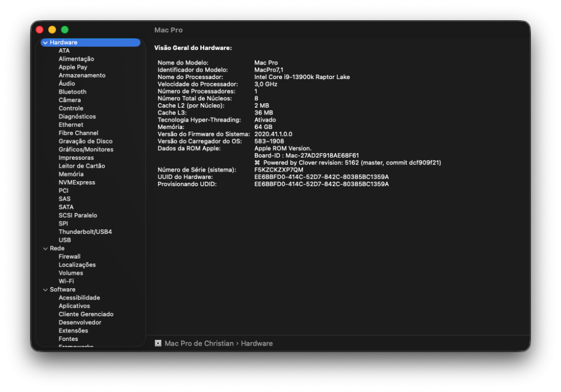Select SCSI Paralelo item
The width and height of the screenshot is (561, 392).
click(x=77, y=215)
